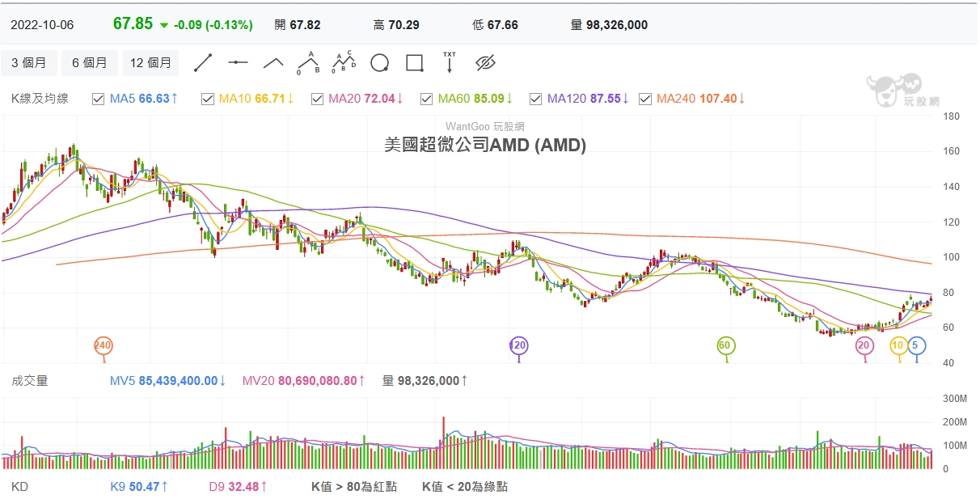Uncheck the MA120 moving average checkbox
Screen dimensions: 980x499
pos(535,99)
